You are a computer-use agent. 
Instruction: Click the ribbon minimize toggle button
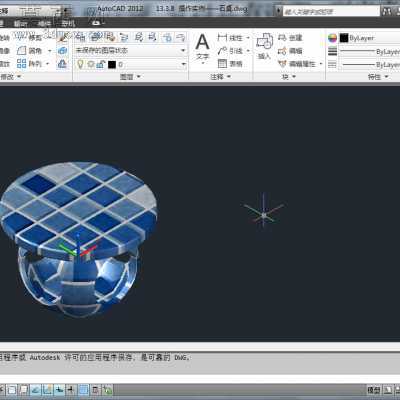[97, 23]
